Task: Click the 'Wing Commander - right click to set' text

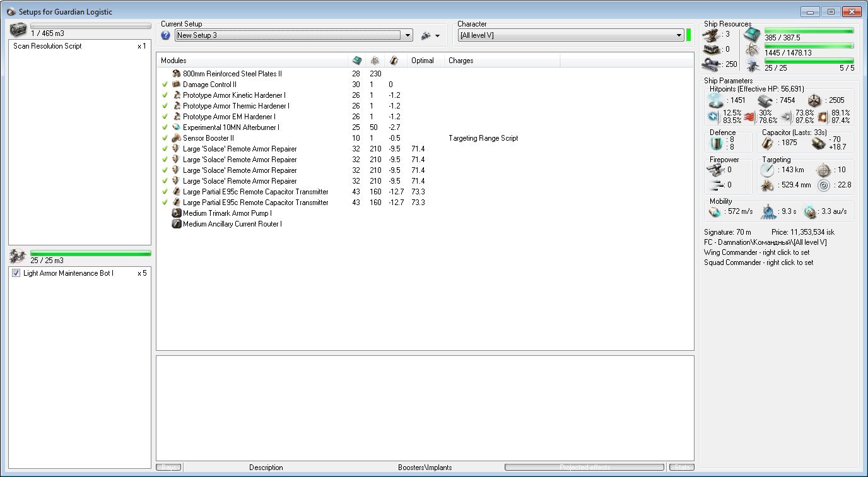Action: click(756, 252)
